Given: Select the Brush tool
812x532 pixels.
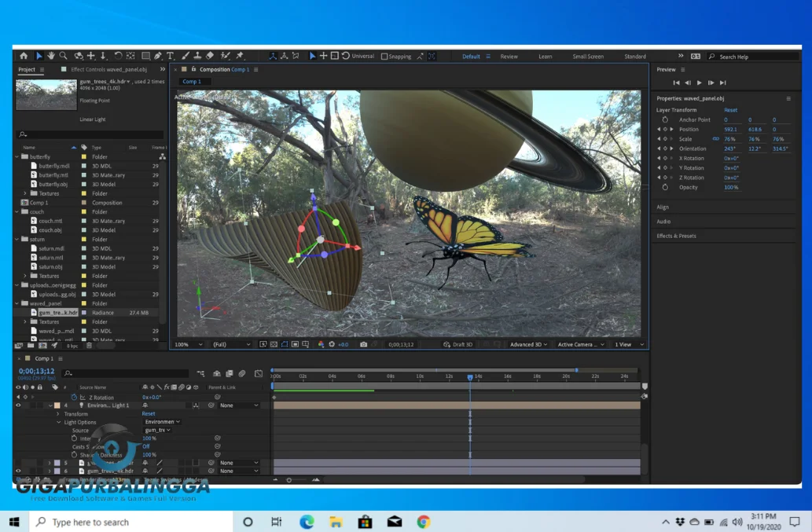Looking at the screenshot, I should [x=185, y=56].
